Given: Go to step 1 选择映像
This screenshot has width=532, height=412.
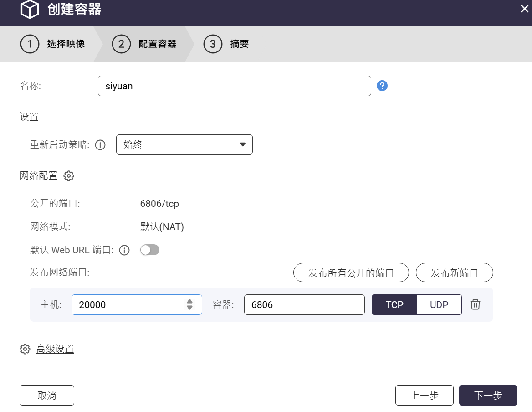Looking at the screenshot, I should click(x=52, y=44).
